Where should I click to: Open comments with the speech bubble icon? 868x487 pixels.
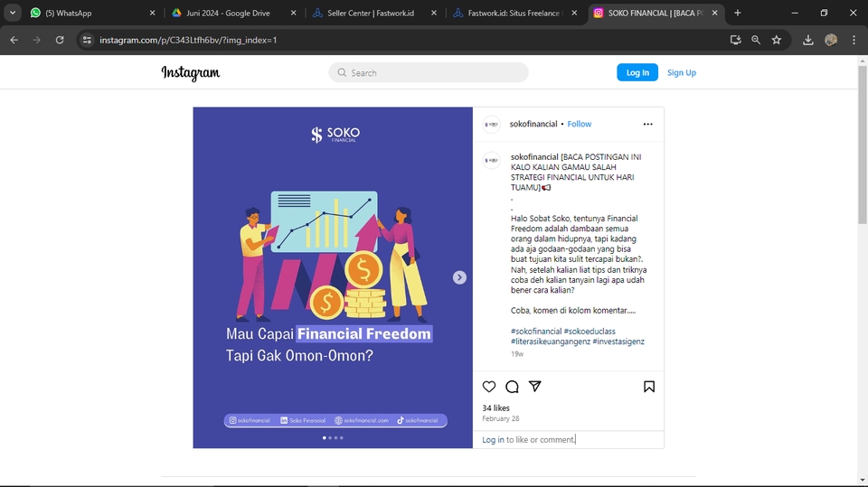coord(512,387)
